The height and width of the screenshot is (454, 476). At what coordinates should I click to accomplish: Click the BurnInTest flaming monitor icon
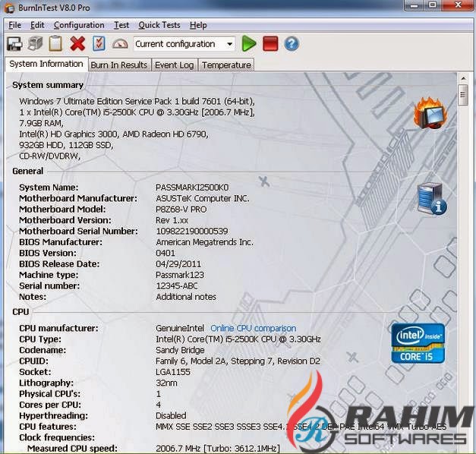tap(430, 114)
